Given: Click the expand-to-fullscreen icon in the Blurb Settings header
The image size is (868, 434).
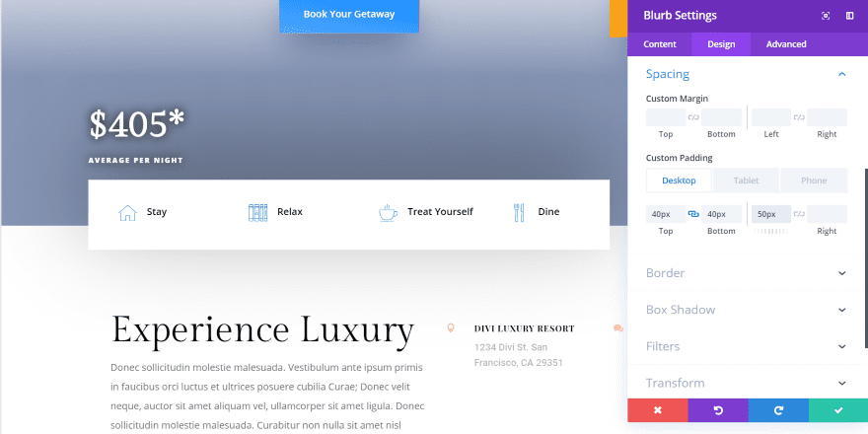Looking at the screenshot, I should point(826,16).
